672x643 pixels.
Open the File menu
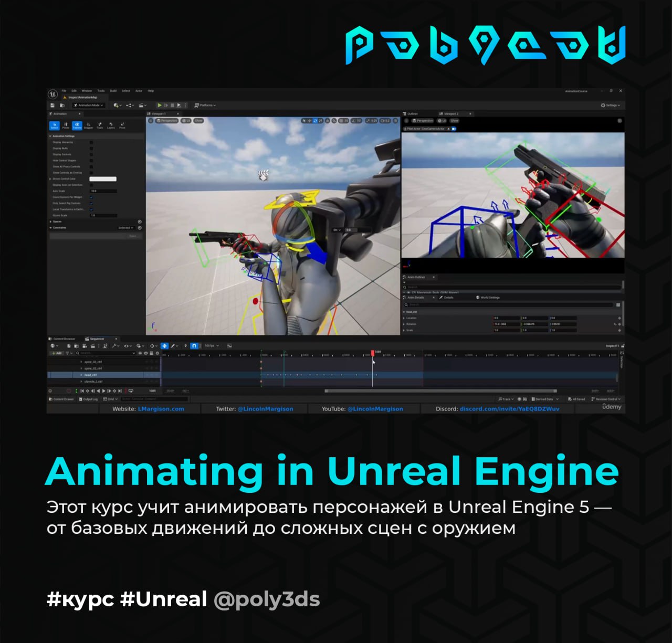click(x=64, y=91)
